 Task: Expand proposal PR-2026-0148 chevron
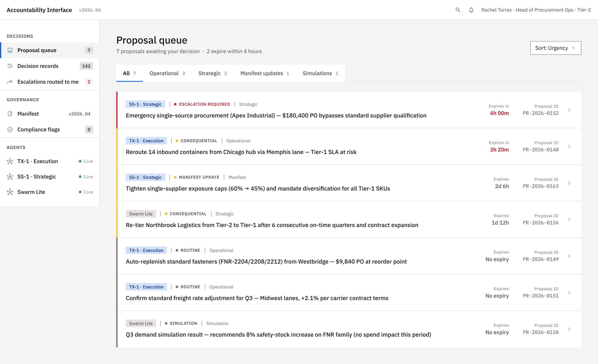(x=569, y=147)
